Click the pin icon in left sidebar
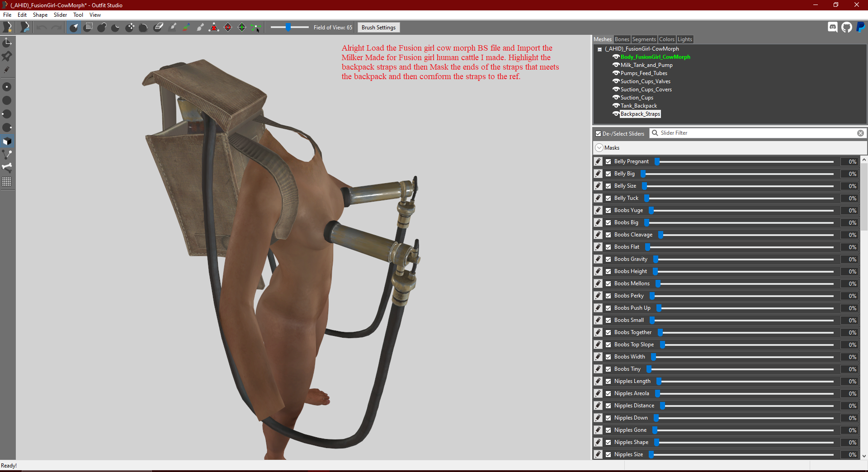Image resolution: width=868 pixels, height=472 pixels. coord(7,56)
